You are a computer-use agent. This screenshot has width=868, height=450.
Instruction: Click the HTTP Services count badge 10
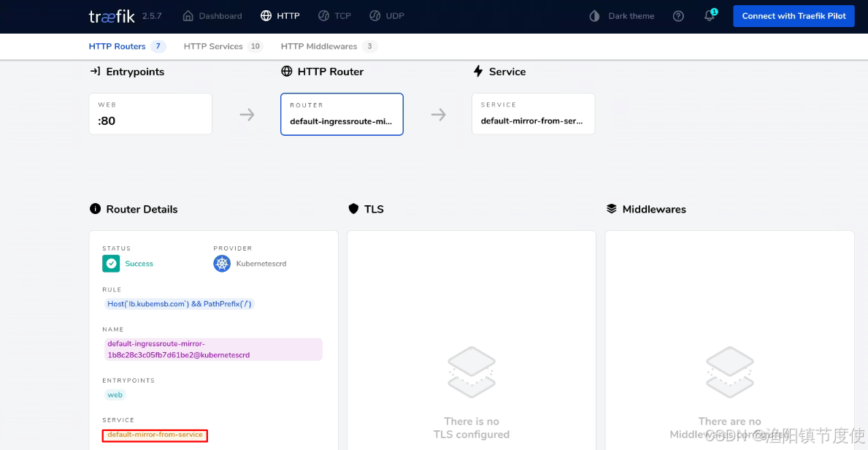pos(256,47)
